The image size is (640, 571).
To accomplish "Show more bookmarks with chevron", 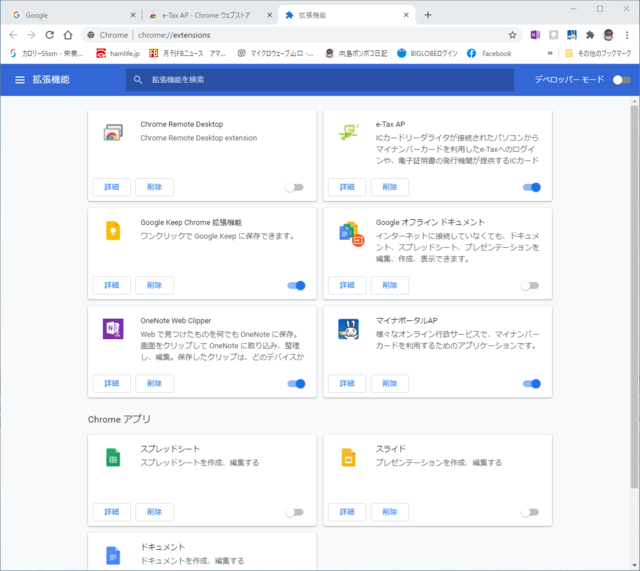I will tap(550, 53).
